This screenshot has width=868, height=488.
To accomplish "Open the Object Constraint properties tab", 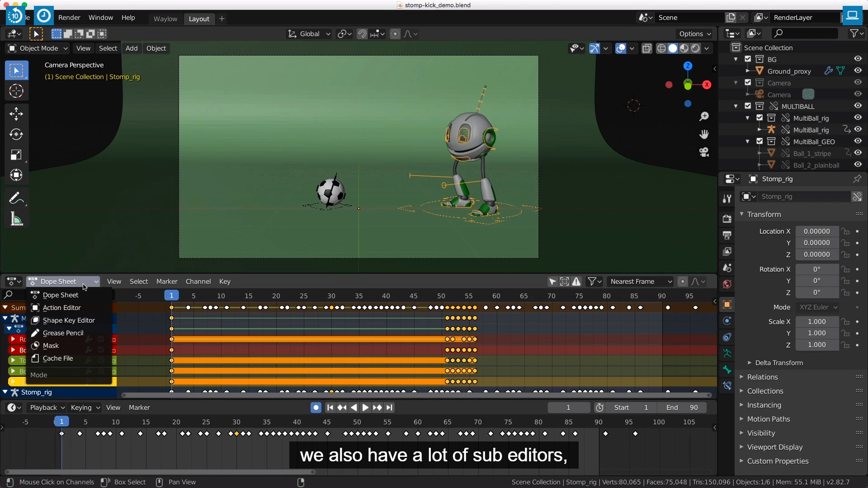I will (x=727, y=337).
